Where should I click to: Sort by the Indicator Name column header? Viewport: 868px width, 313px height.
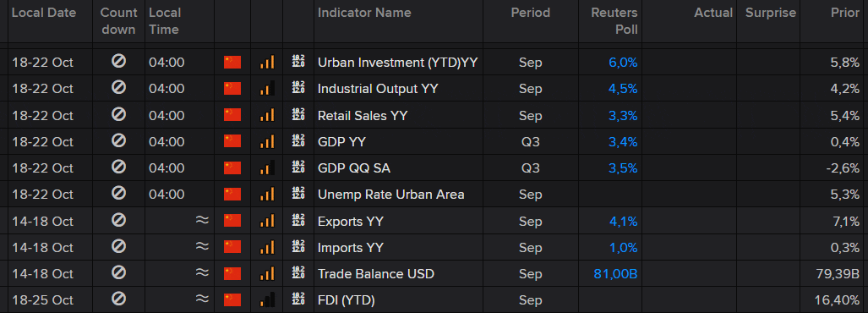pos(364,12)
